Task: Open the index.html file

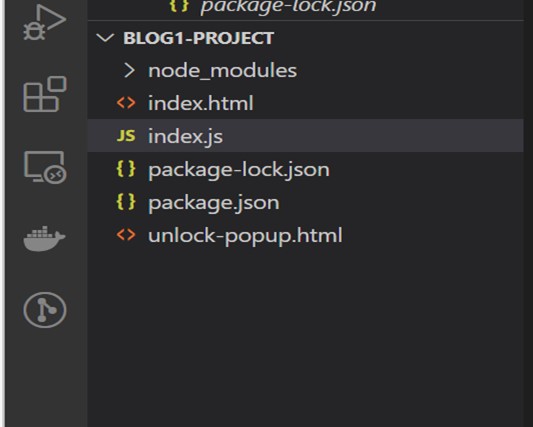Action: pyautogui.click(x=305, y=103)
